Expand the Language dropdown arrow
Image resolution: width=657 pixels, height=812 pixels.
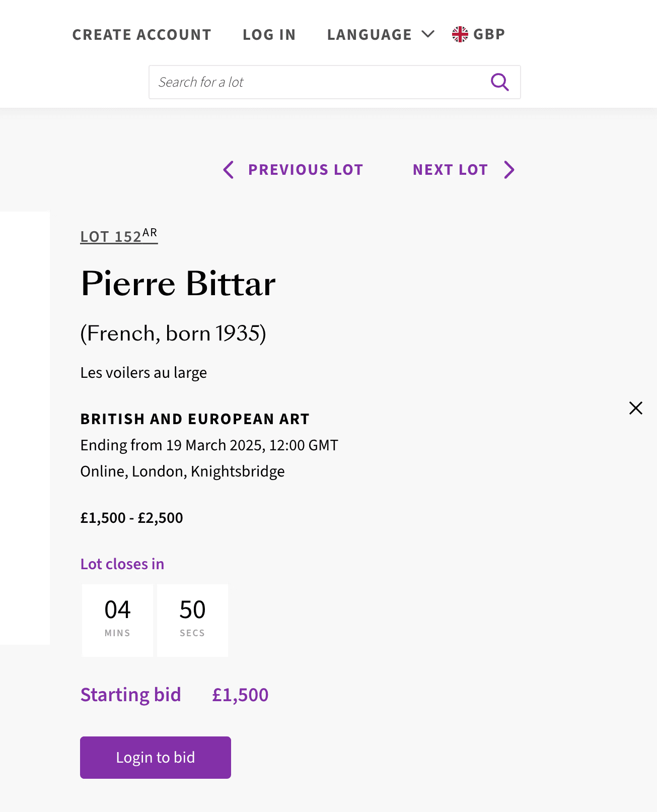pyautogui.click(x=428, y=34)
